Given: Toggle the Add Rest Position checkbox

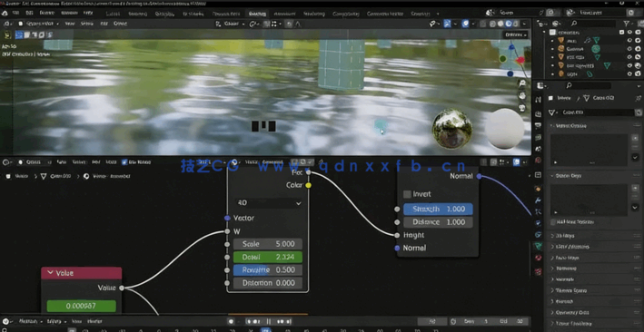Looking at the screenshot, I should pyautogui.click(x=553, y=222).
